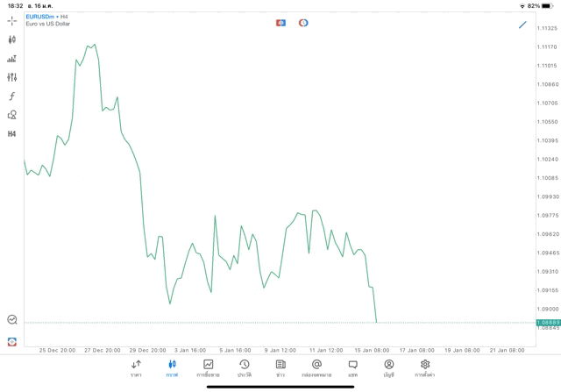Open the บัญชี account tab
Image resolution: width=561 pixels, height=392 pixels.
pyautogui.click(x=388, y=368)
